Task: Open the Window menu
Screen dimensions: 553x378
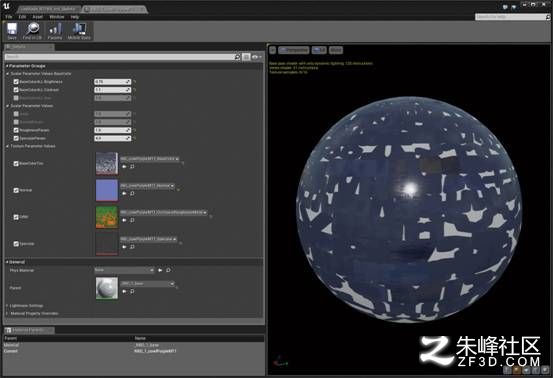Action: pos(56,17)
